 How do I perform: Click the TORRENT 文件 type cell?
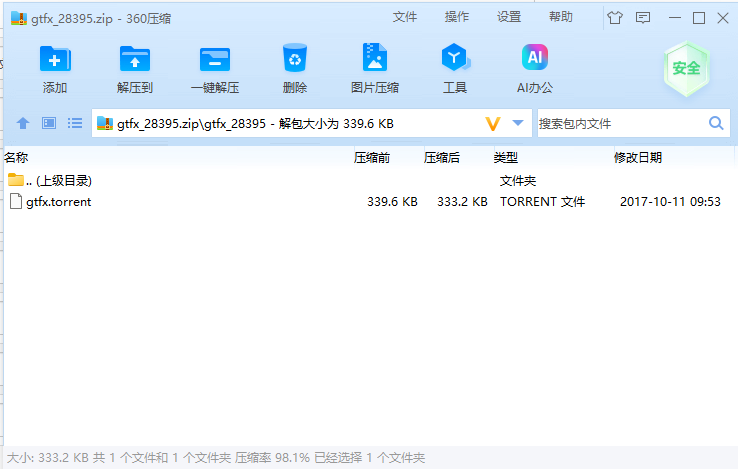point(542,202)
